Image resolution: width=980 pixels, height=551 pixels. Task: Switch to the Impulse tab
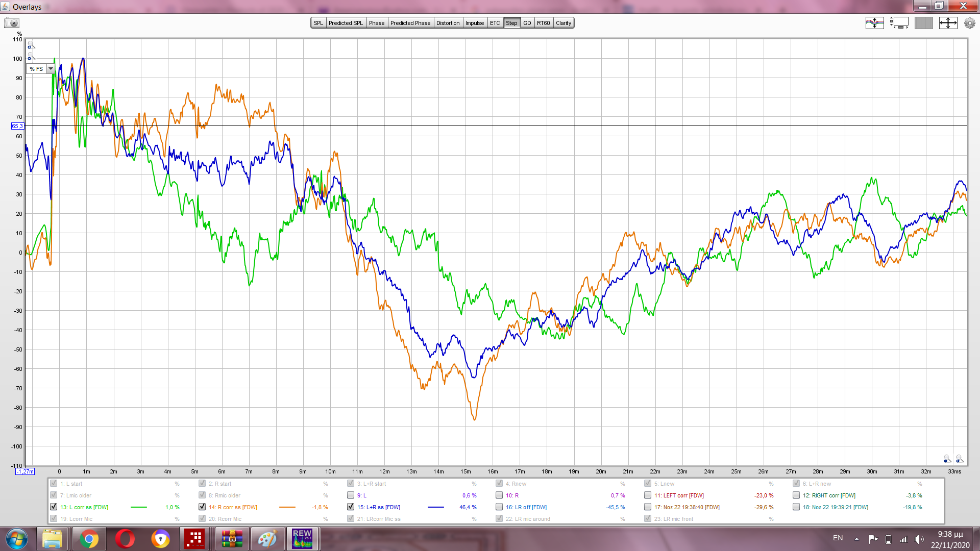point(474,23)
